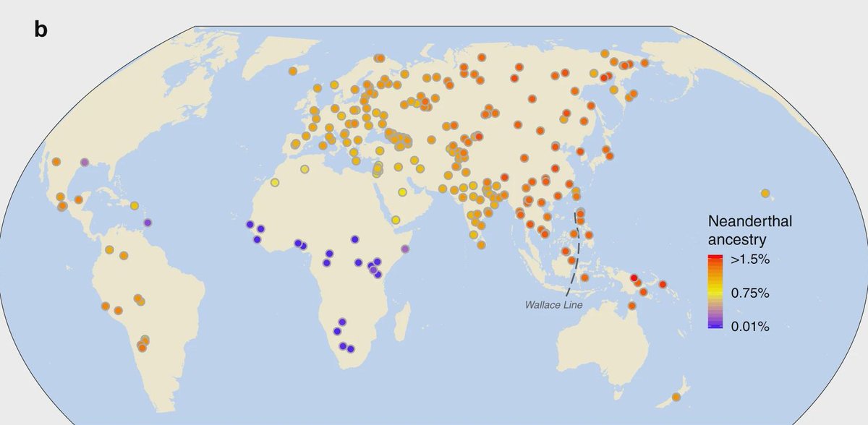Image resolution: width=868 pixels, height=425 pixels.
Task: Select the isolated mid-Pacific data point
Action: (765, 193)
